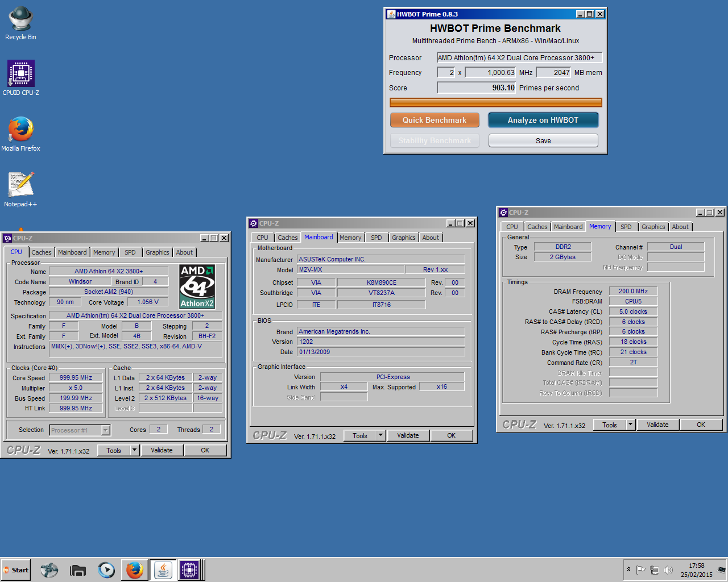Image resolution: width=728 pixels, height=582 pixels.
Task: Open the Firefox icon in the taskbar
Action: point(135,570)
